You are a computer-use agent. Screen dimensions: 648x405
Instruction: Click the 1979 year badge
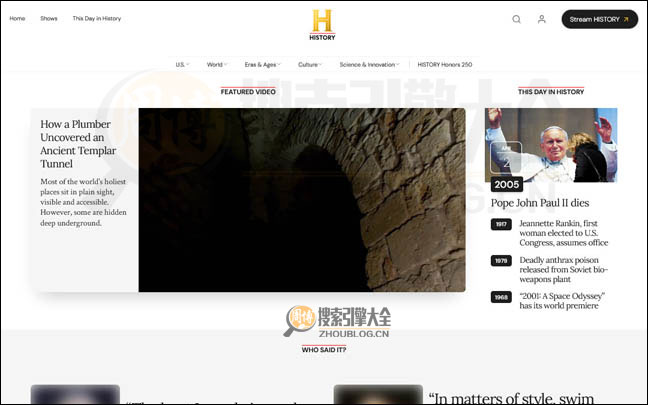click(501, 261)
